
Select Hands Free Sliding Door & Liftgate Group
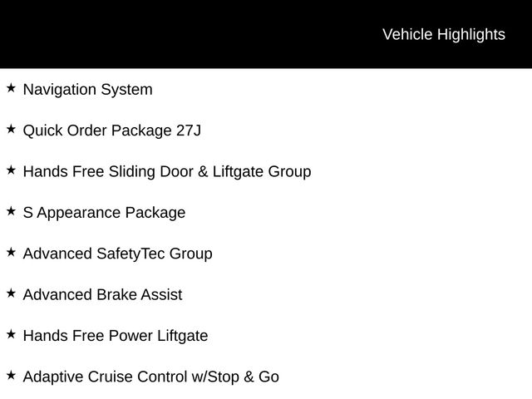pos(167,172)
